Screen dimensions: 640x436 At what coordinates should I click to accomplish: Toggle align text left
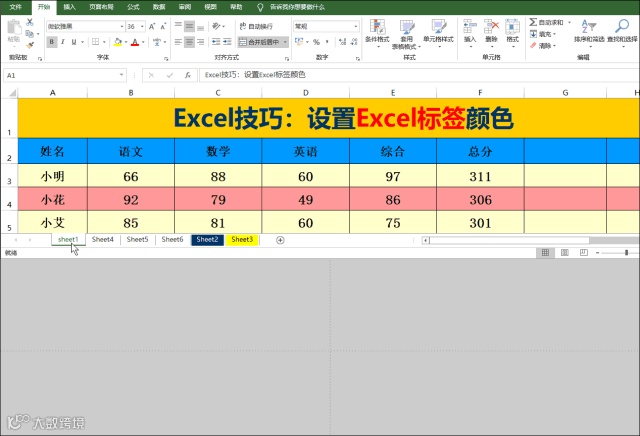pos(178,42)
